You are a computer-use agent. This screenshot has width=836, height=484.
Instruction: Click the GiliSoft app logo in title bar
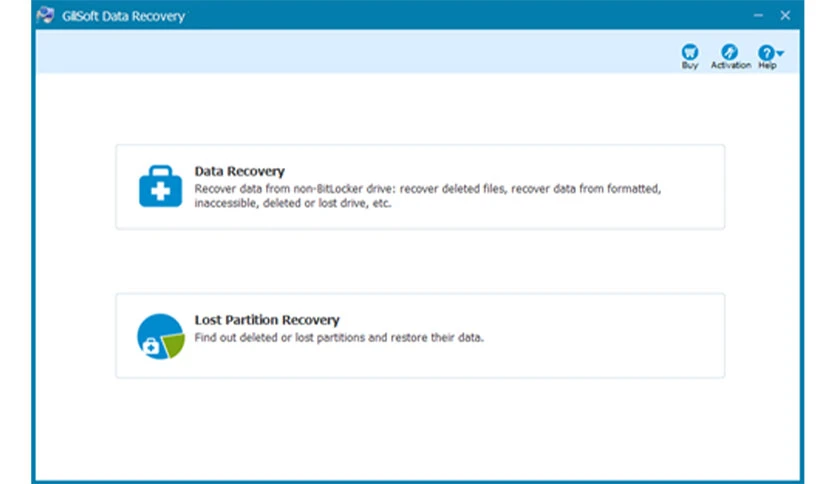pos(46,15)
